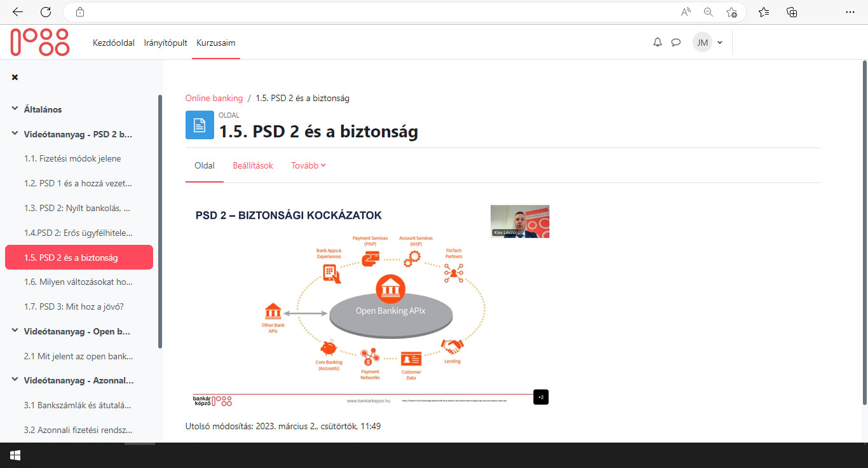Click the notifications bell icon
The image size is (868, 468).
click(x=658, y=43)
